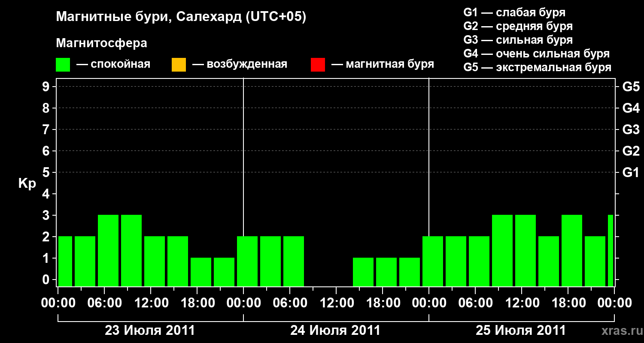This screenshot has width=644, height=343.
Task: Click the Kp 3 bar at 09:00 on 25 July
Action: pos(502,250)
